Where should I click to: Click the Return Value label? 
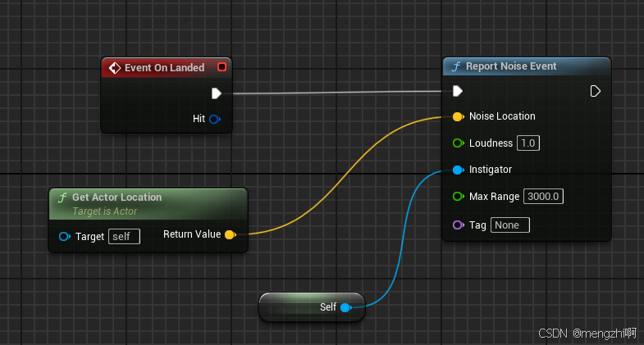click(x=192, y=234)
